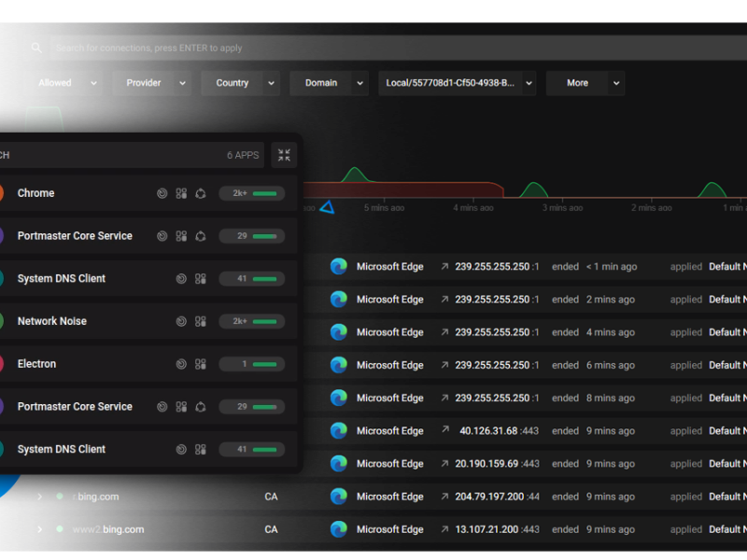
Task: Click the magnifier icon beside the search field
Action: pos(36,48)
